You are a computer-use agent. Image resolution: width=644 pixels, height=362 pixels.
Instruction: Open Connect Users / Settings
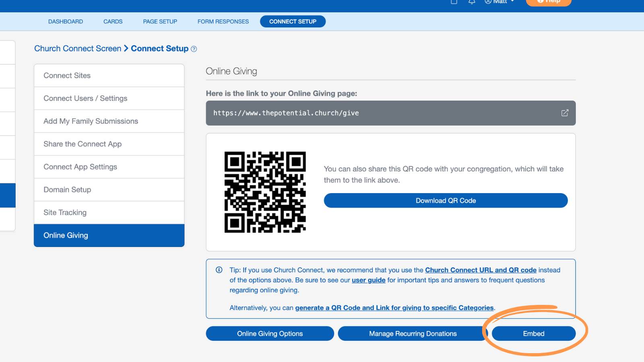(109, 98)
